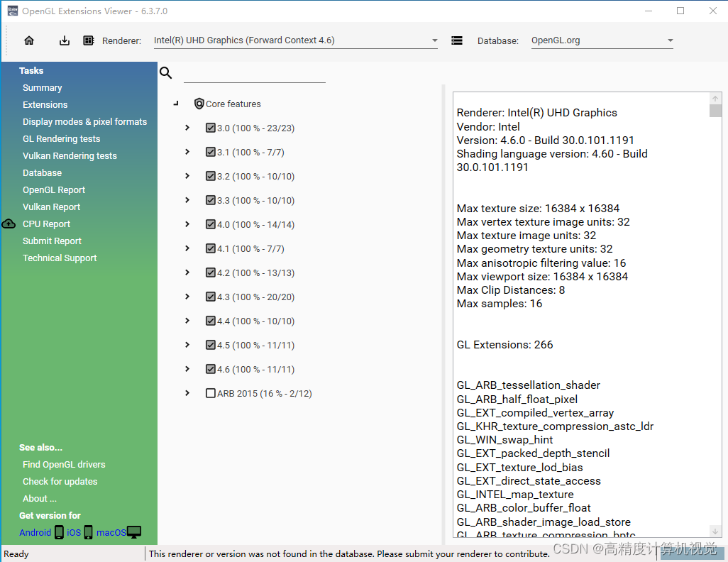Toggle the 4.5 core version checkbox

210,345
